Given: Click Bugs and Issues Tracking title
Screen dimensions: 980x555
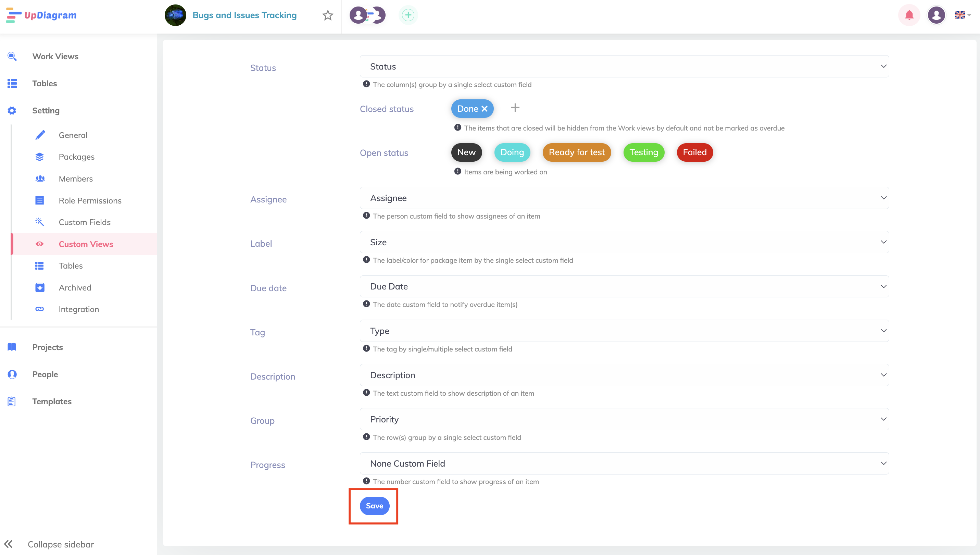Looking at the screenshot, I should tap(244, 15).
